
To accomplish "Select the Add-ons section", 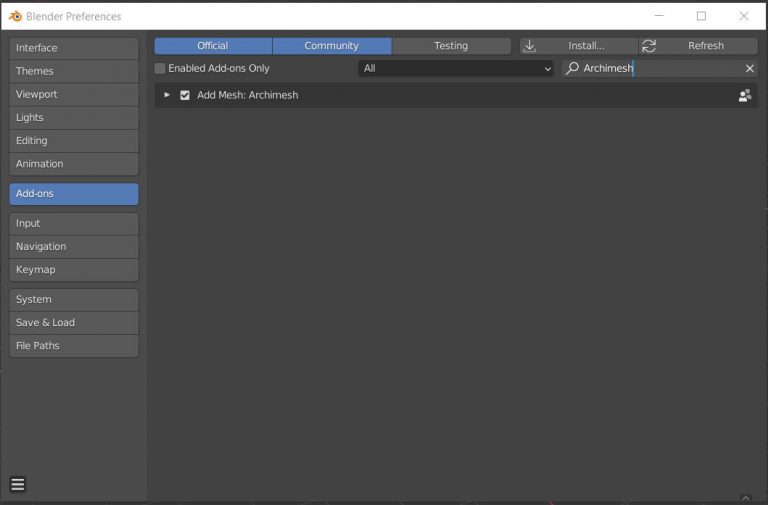I will (74, 194).
